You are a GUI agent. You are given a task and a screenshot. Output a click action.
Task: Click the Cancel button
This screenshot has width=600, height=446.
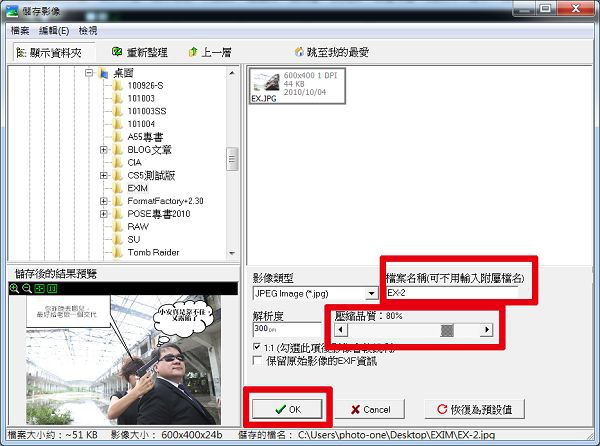370,409
